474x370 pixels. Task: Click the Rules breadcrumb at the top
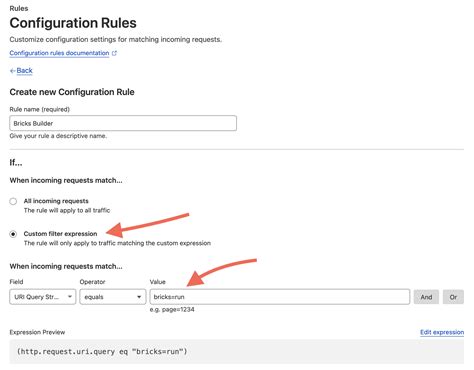19,8
